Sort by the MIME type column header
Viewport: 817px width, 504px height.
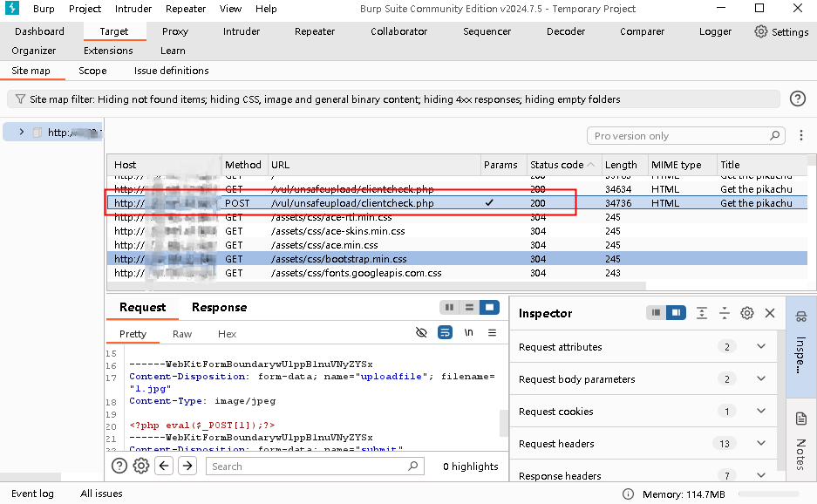point(682,165)
